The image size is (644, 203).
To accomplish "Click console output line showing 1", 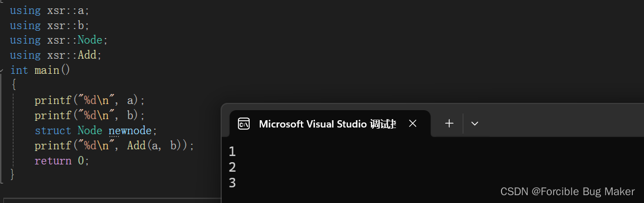I will [232, 152].
